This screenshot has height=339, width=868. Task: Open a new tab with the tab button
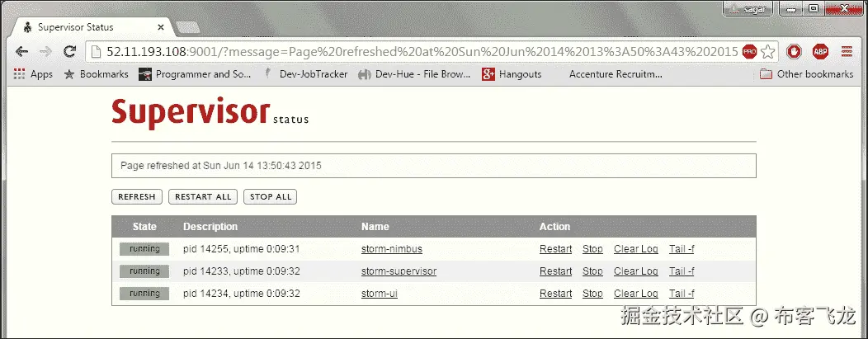[x=187, y=28]
